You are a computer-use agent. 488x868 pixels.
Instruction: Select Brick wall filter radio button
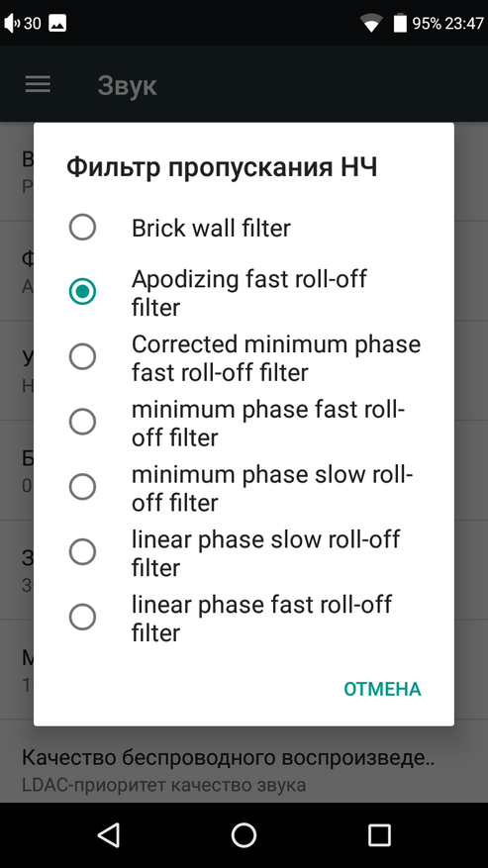[244, 228]
